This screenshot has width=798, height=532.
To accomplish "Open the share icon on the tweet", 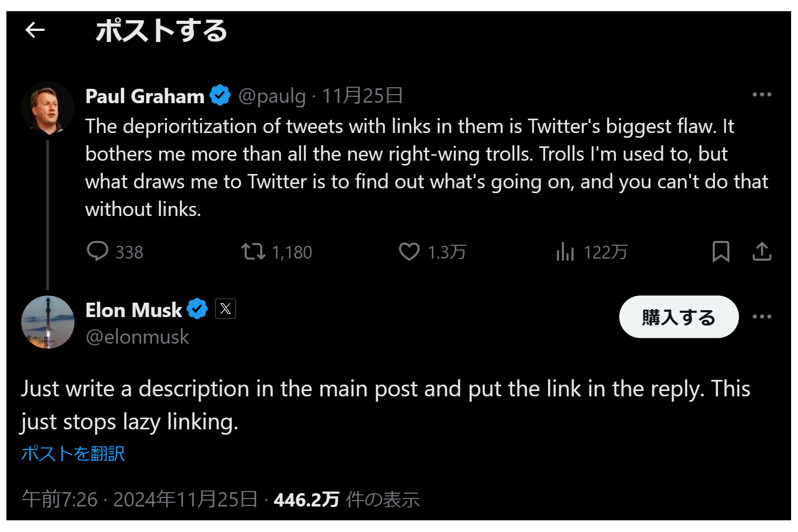I will tap(762, 252).
